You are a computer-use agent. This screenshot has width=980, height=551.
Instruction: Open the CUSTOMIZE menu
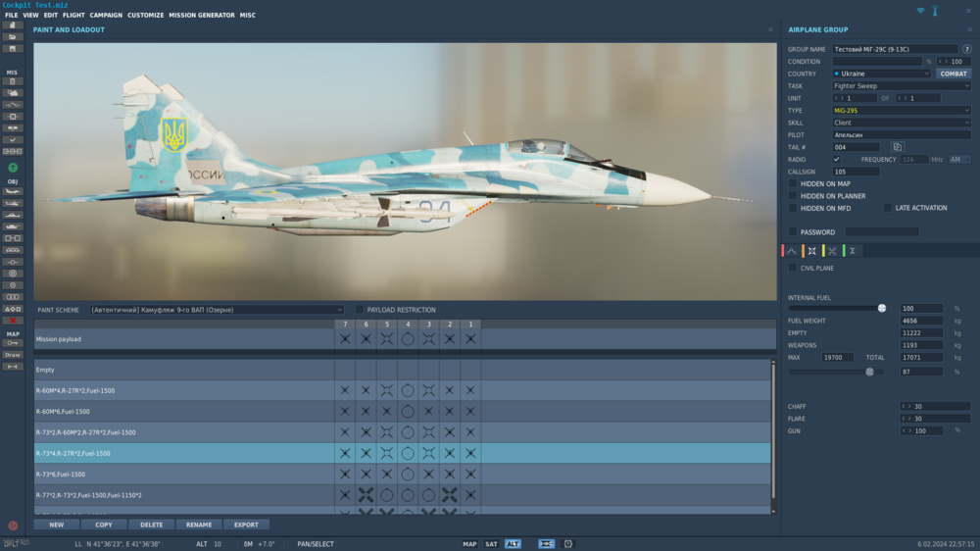[145, 15]
